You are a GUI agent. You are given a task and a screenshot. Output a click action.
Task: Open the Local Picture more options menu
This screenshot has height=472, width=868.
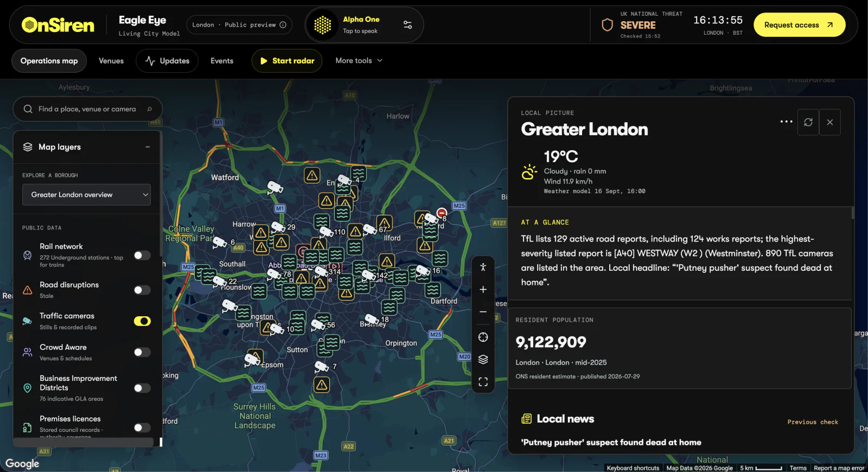pos(786,122)
